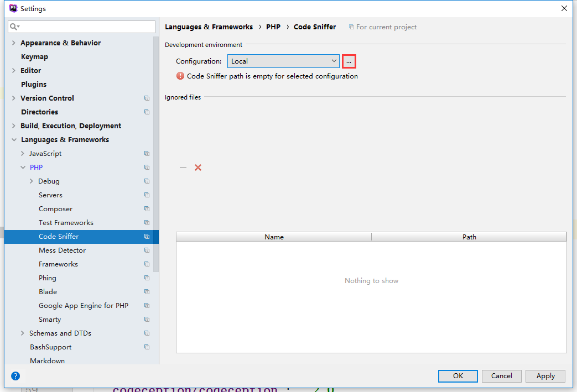Open the Mess Detector settings page
577x392 pixels.
coord(62,250)
